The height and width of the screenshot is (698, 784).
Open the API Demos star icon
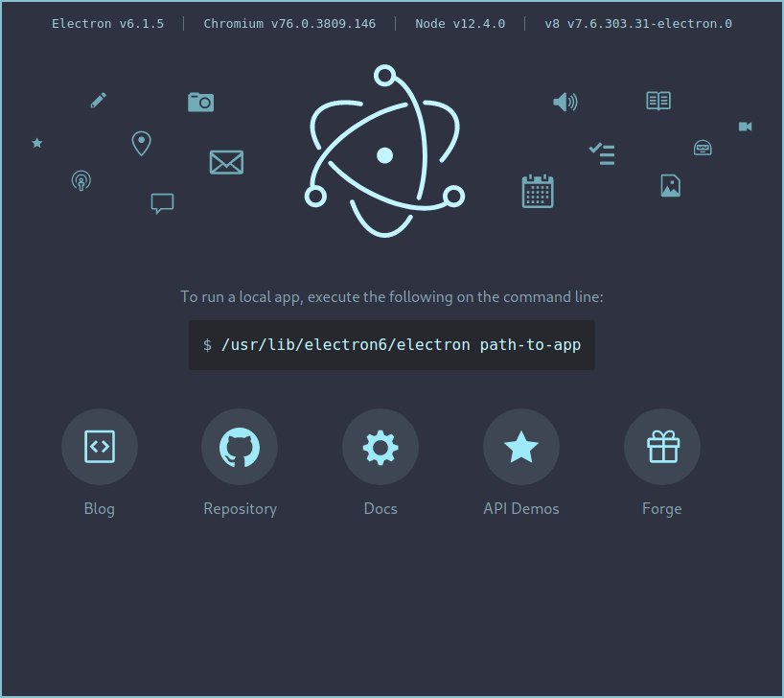[x=521, y=447]
